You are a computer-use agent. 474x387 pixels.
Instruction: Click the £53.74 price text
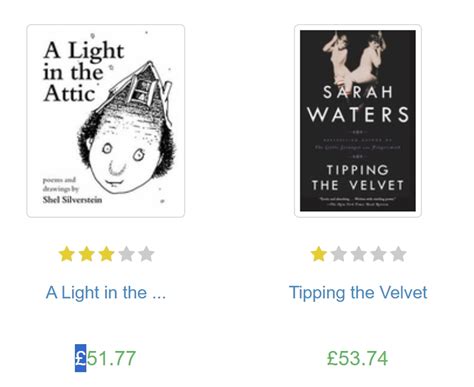pyautogui.click(x=358, y=358)
